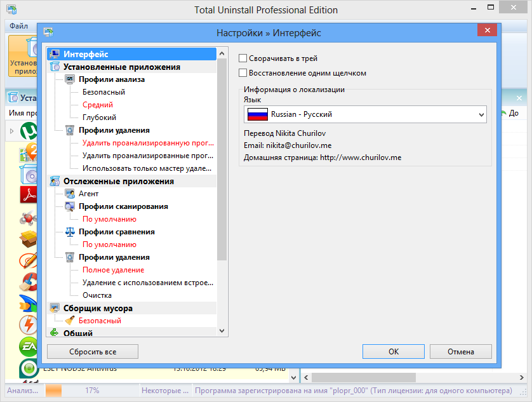
Task: Click the Total Uninstall app icon in main title bar
Action: (11, 10)
